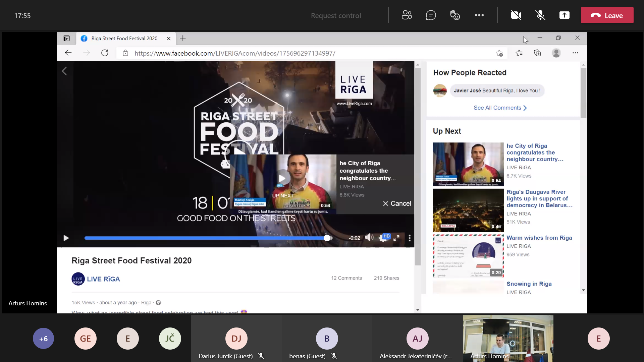The image size is (644, 362).
Task: Open browser Collections
Action: (x=537, y=53)
